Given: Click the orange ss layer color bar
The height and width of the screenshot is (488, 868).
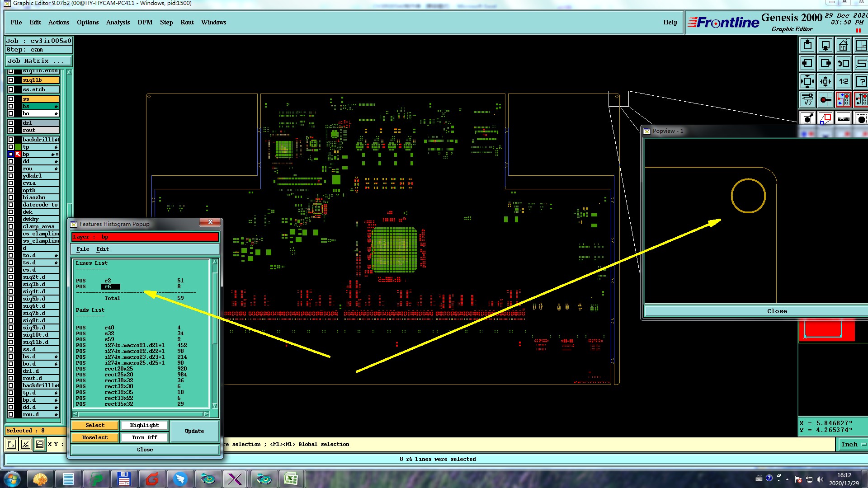Looking at the screenshot, I should click(40, 99).
